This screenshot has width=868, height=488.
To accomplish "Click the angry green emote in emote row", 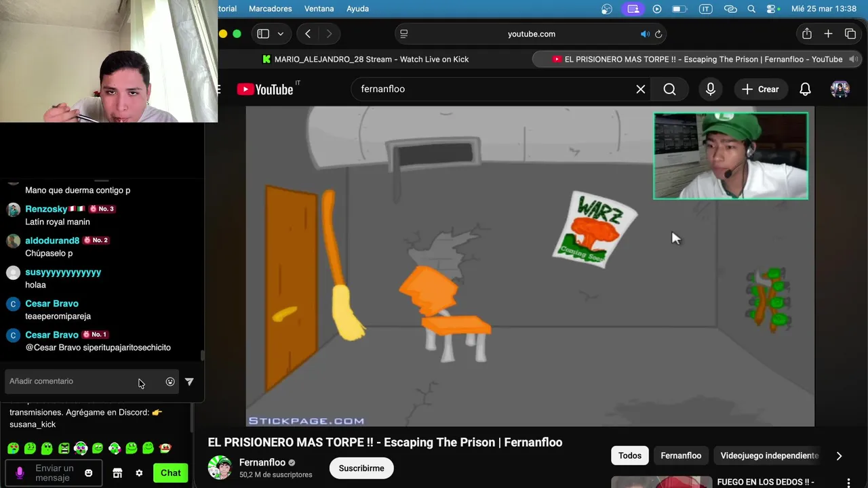I will 64,448.
